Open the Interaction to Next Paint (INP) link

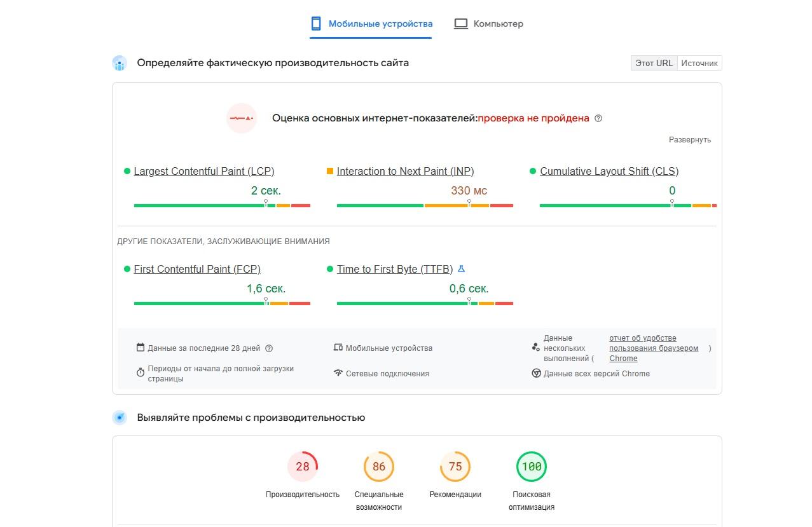(x=405, y=171)
